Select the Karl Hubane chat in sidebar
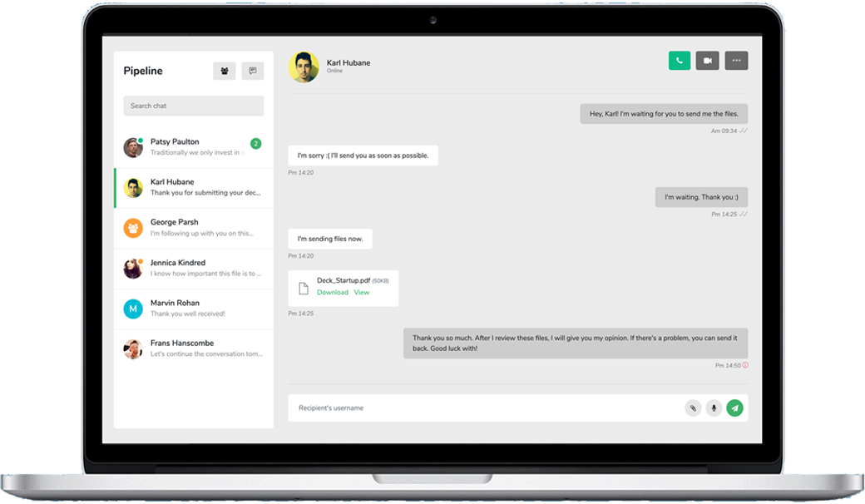This screenshot has width=865, height=504. click(x=194, y=187)
